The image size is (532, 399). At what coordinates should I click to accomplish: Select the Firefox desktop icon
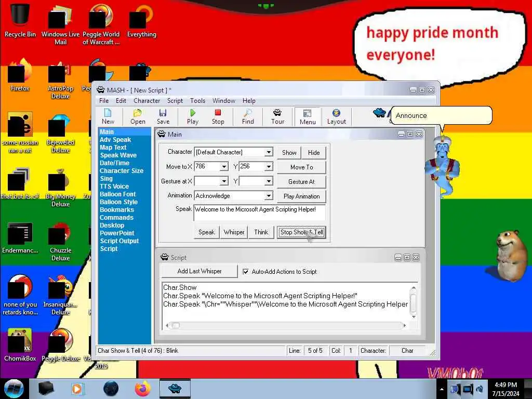(20, 75)
